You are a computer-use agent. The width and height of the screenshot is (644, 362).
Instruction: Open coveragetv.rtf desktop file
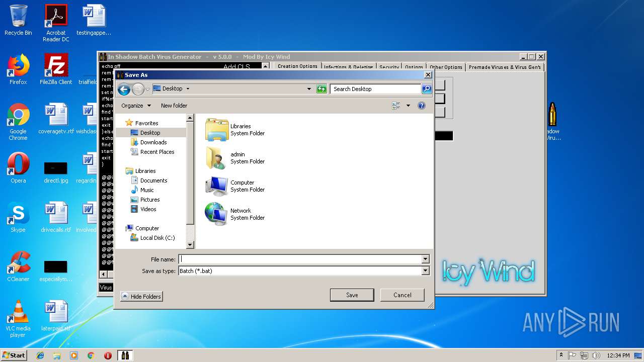tap(56, 119)
